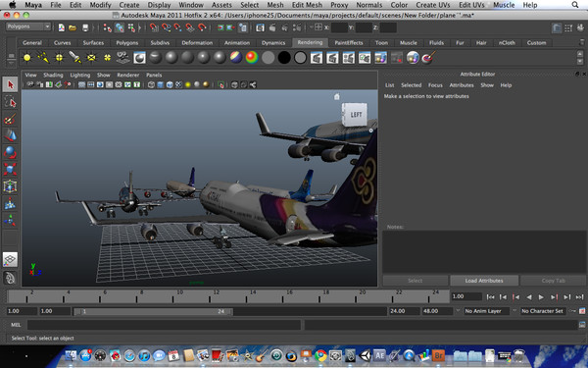Switch to single perspective pane layout
The image size is (588, 368).
point(10,259)
